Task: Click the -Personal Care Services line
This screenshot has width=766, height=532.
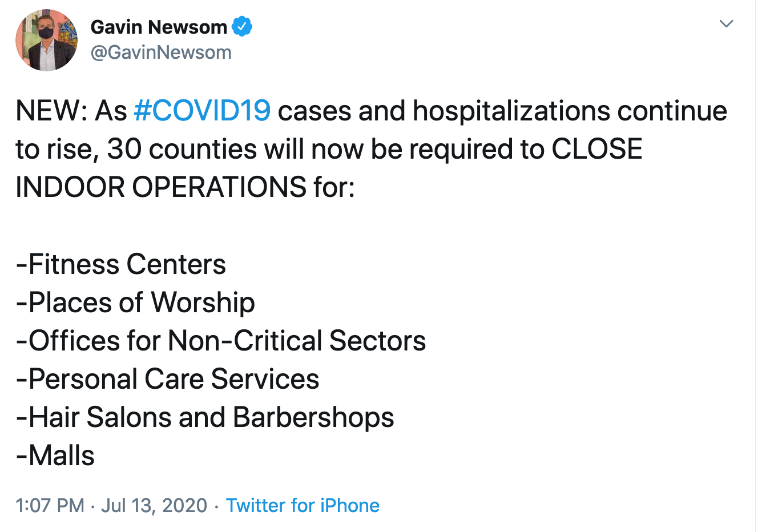Action: pos(168,379)
